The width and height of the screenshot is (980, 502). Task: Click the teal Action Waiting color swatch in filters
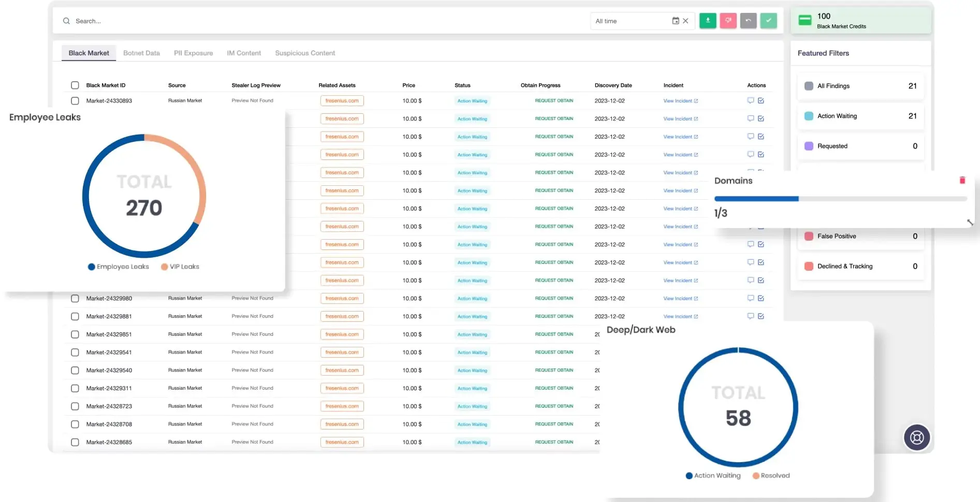click(809, 116)
